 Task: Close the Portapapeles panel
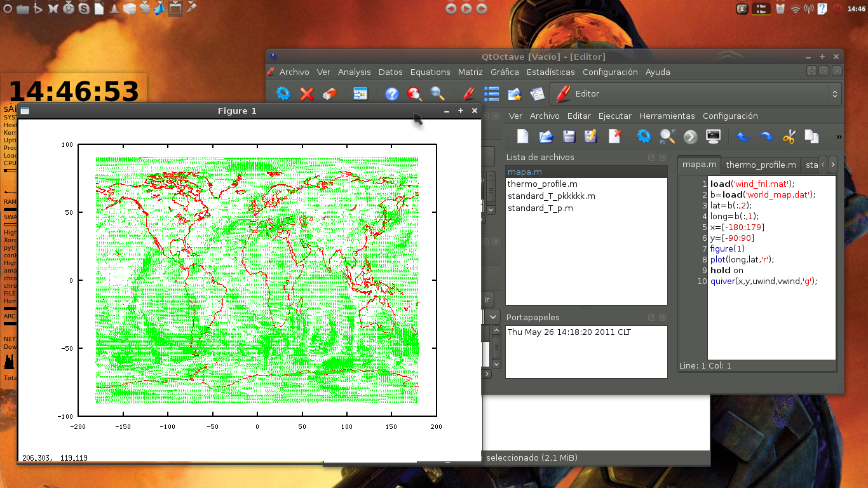[x=662, y=317]
